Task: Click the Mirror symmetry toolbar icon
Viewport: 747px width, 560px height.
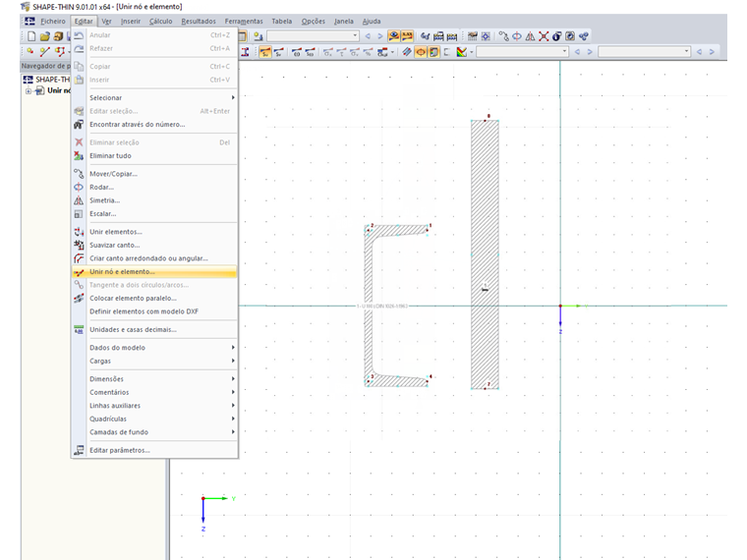Action: coord(531,36)
